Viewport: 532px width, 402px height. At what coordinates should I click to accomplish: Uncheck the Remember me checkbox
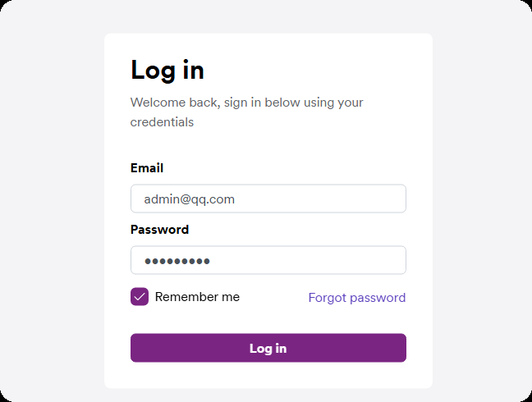(x=140, y=297)
